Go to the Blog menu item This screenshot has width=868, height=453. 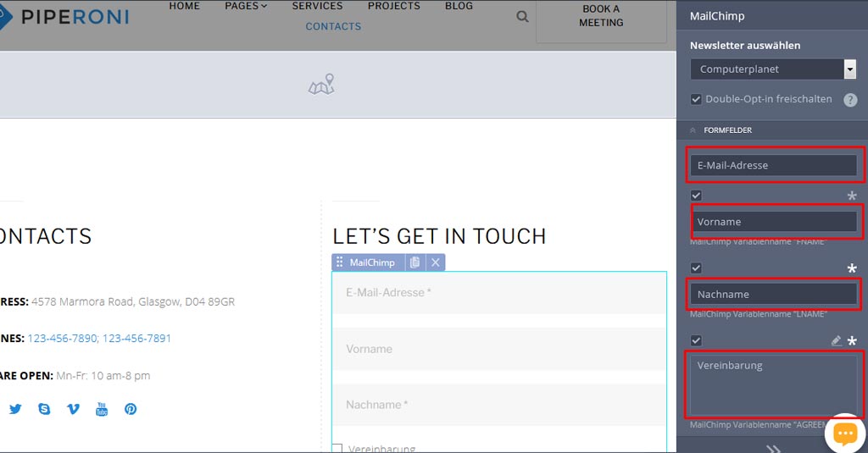click(x=459, y=6)
